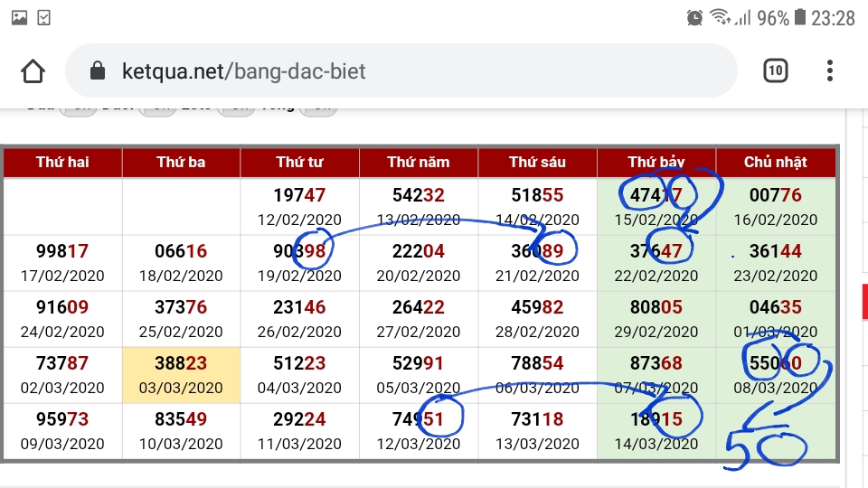The image size is (868, 488).
Task: Tap the battery icon in status bar
Action: (x=800, y=17)
